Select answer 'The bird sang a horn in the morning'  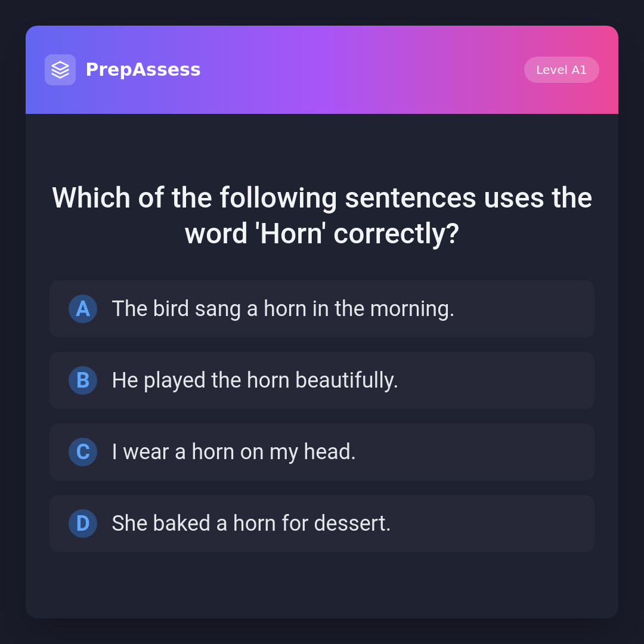tap(283, 309)
